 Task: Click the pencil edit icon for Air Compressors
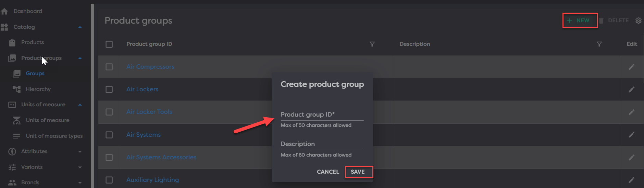(631, 67)
